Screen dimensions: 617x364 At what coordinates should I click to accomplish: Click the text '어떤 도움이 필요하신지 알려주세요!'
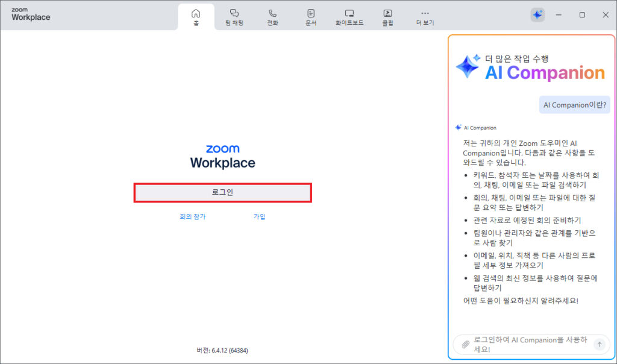pyautogui.click(x=521, y=301)
